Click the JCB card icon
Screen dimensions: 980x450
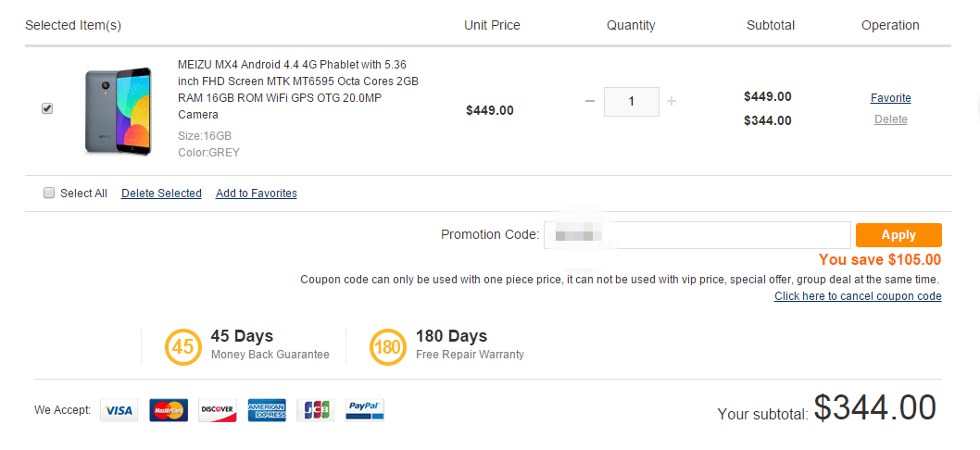point(316,410)
